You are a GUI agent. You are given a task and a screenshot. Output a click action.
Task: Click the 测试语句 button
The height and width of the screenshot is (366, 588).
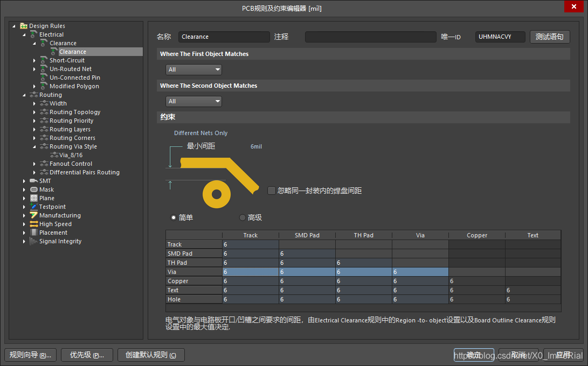550,37
